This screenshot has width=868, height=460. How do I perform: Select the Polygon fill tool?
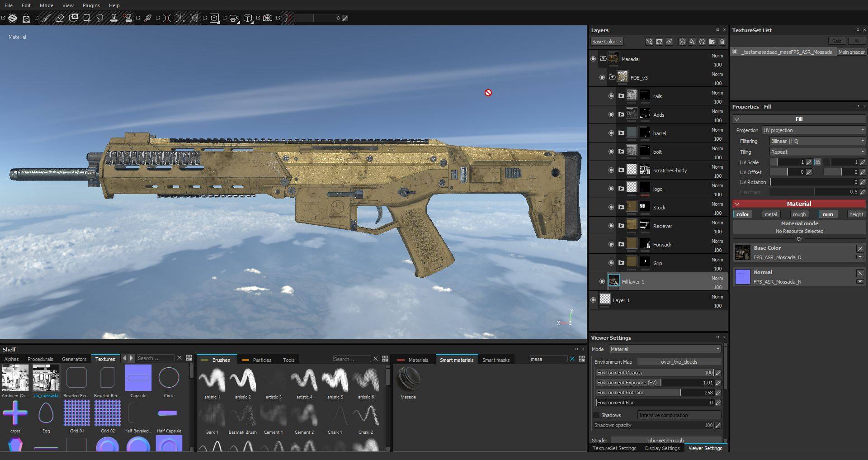(87, 18)
